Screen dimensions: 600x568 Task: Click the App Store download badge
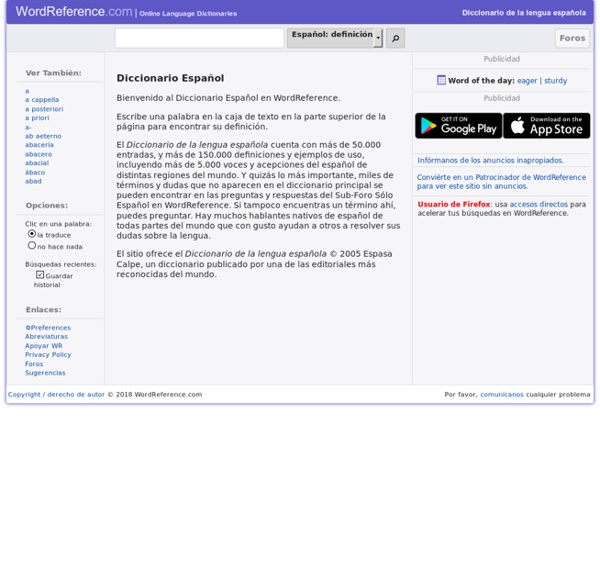click(x=546, y=126)
